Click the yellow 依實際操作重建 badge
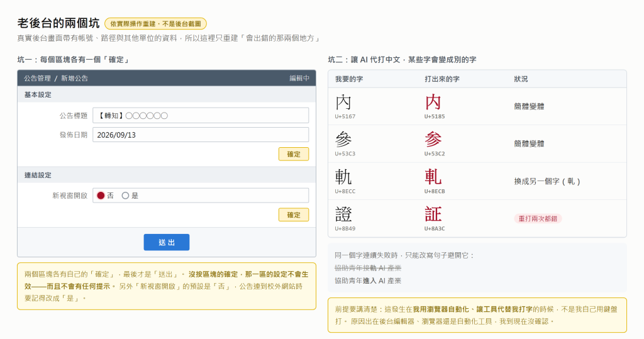 point(156,24)
